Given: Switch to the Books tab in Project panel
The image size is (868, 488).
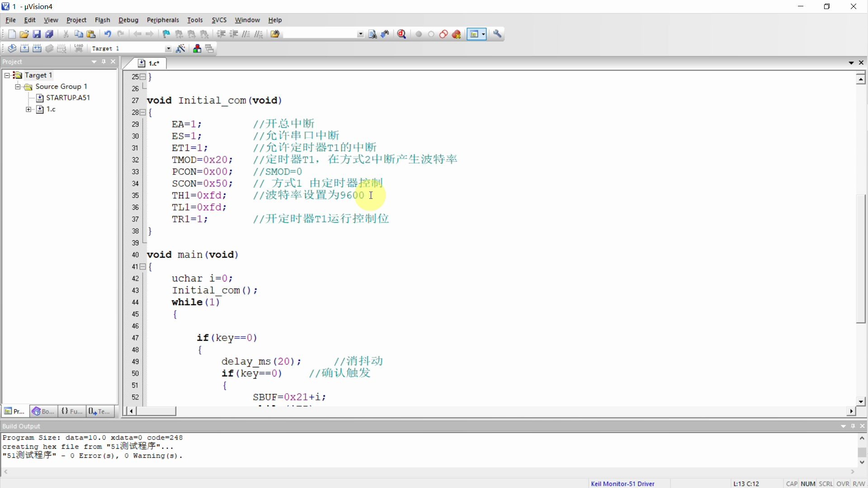Looking at the screenshot, I should tap(43, 411).
